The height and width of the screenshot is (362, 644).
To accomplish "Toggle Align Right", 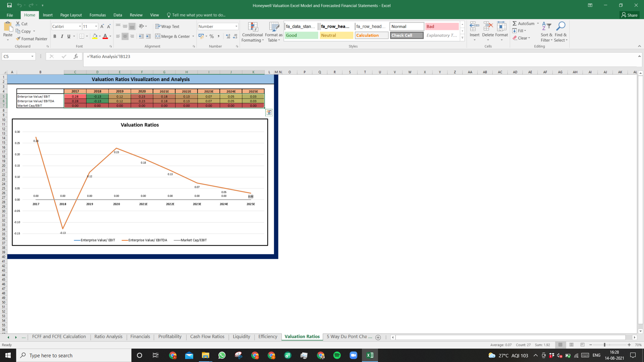I will pyautogui.click(x=132, y=36).
